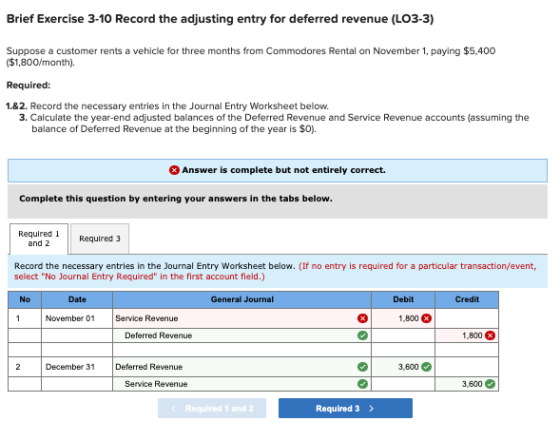Click the entry number 2 cell
Screen dimensions: 560x440
click(25, 367)
